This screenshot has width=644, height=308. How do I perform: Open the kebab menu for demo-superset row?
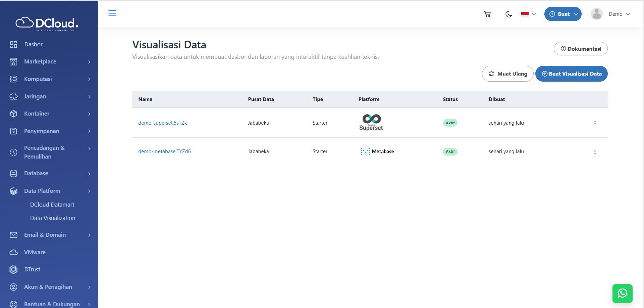click(x=595, y=123)
